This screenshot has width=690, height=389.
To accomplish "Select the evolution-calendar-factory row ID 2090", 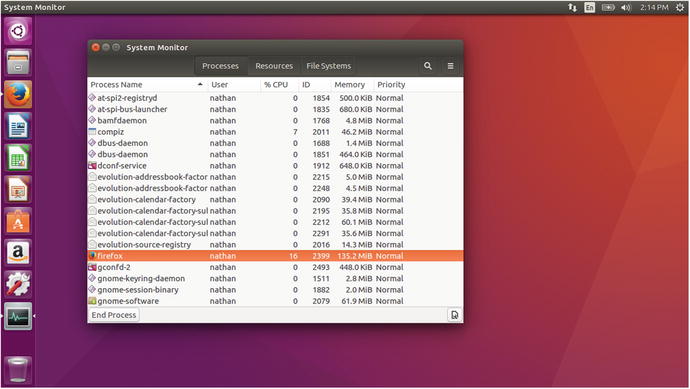I will pyautogui.click(x=275, y=199).
